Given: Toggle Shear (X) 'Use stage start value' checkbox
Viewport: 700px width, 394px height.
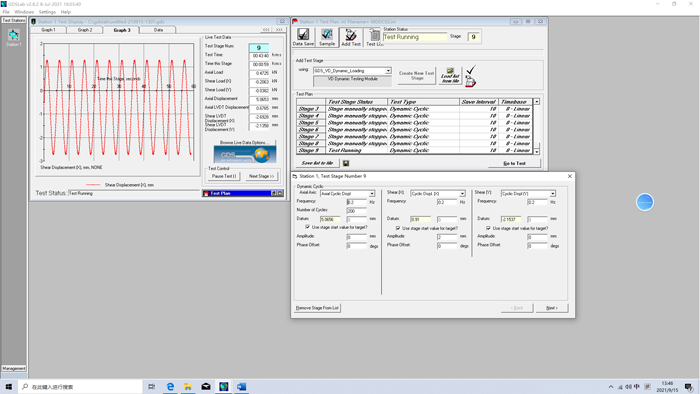Looking at the screenshot, I should coord(398,228).
